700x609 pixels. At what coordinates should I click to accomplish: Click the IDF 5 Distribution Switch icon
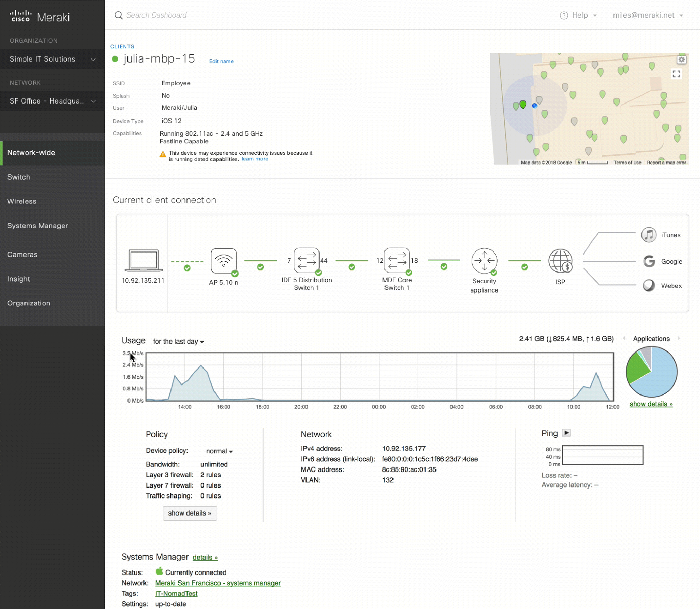306,260
